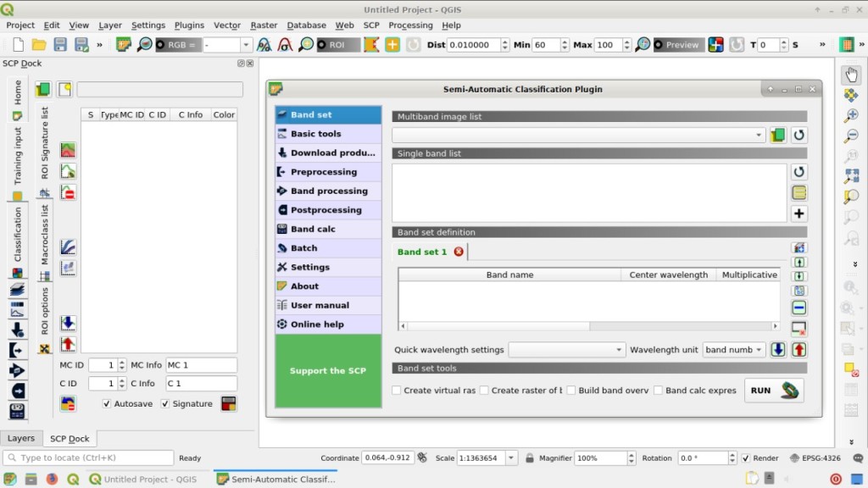
Task: Open project via folder icon
Action: click(x=39, y=45)
